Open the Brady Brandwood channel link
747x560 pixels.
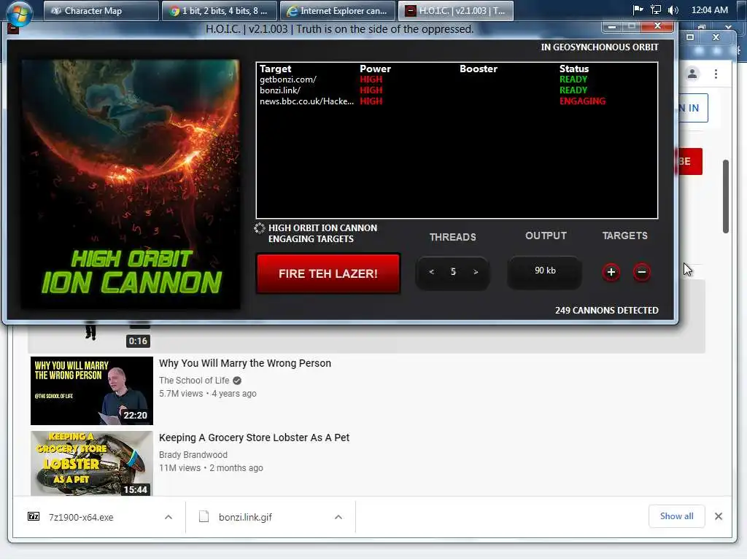[x=193, y=454]
